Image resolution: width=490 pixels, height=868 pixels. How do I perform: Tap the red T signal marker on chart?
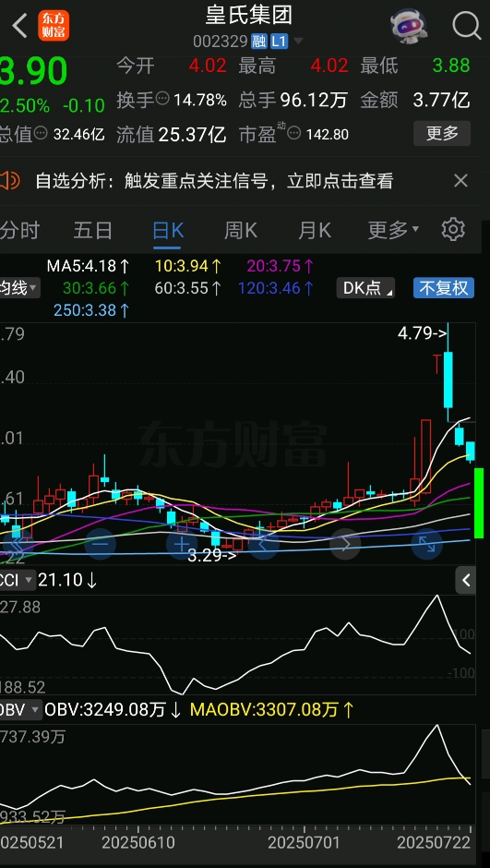(x=437, y=363)
